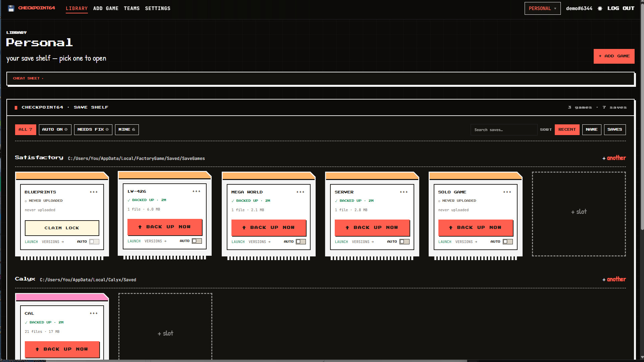Click BACK UP NOW on MEGA WORLD card
The width and height of the screenshot is (644, 362).
(269, 228)
